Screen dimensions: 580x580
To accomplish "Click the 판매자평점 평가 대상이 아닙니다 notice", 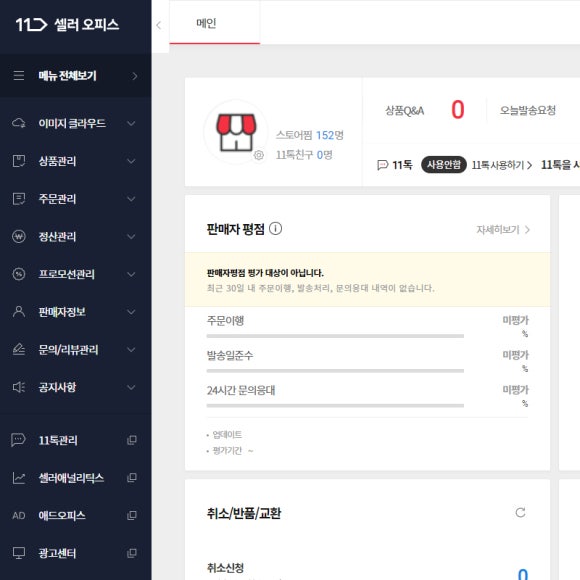I will (x=265, y=273).
